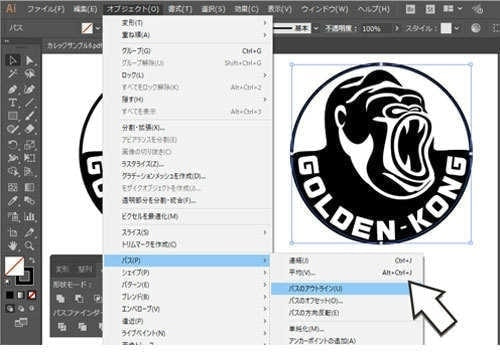Image resolution: width=500 pixels, height=360 pixels.
Task: Select the Hand tool
Action: click(x=13, y=246)
